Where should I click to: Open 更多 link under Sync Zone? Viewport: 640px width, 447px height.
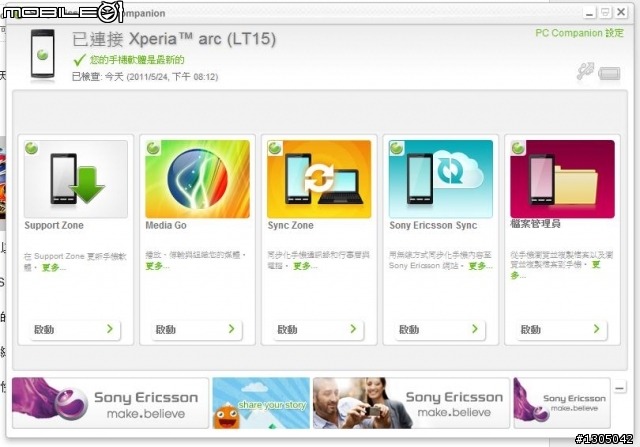[305, 266]
